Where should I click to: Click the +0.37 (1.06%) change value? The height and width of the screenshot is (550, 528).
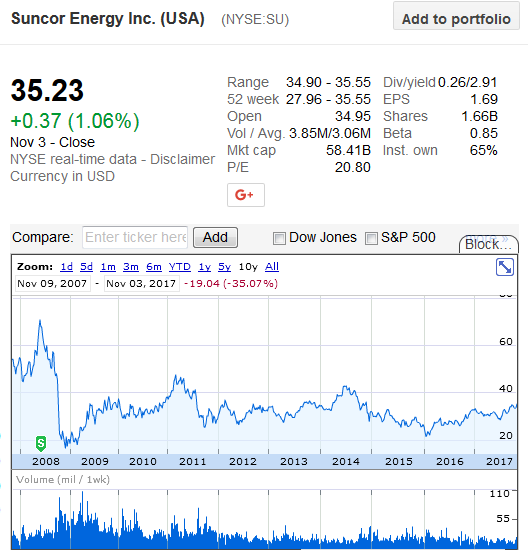pyautogui.click(x=75, y=121)
